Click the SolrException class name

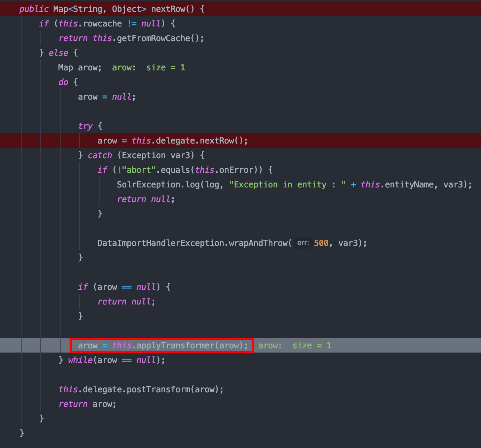pyautogui.click(x=148, y=185)
